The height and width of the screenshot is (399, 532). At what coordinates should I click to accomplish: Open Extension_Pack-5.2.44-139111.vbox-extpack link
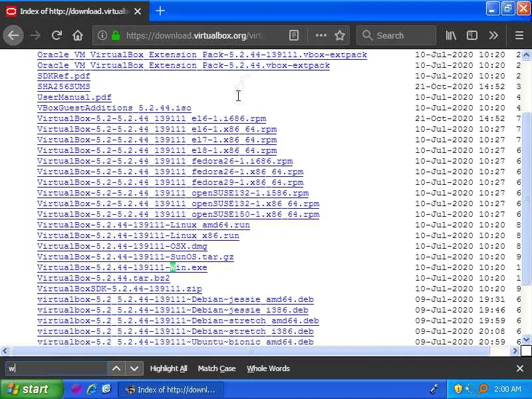coord(202,55)
